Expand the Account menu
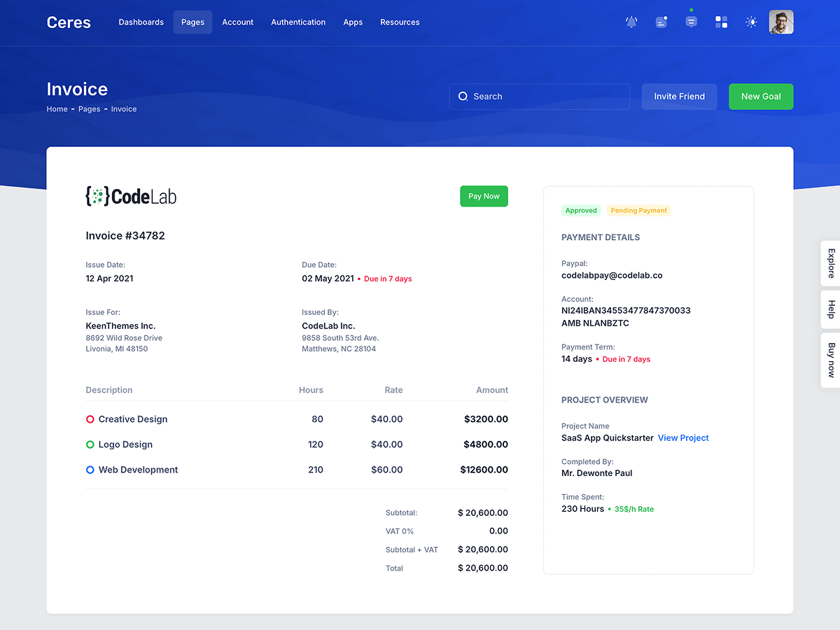Image resolution: width=840 pixels, height=630 pixels. tap(237, 22)
